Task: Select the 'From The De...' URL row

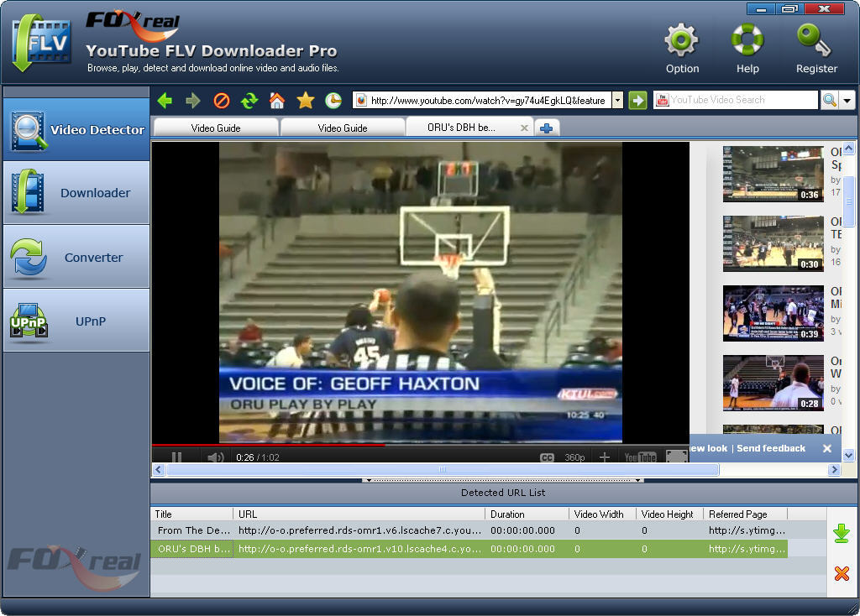Action: 469,530
